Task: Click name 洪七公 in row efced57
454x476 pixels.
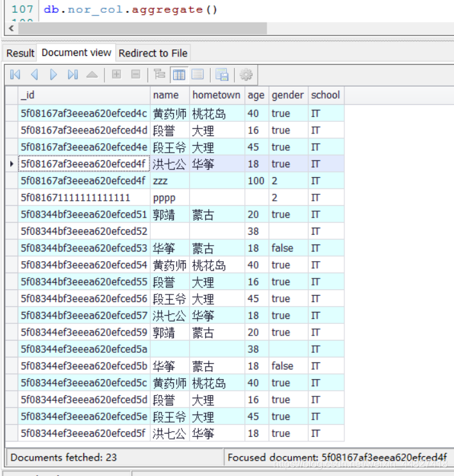Action: (170, 316)
